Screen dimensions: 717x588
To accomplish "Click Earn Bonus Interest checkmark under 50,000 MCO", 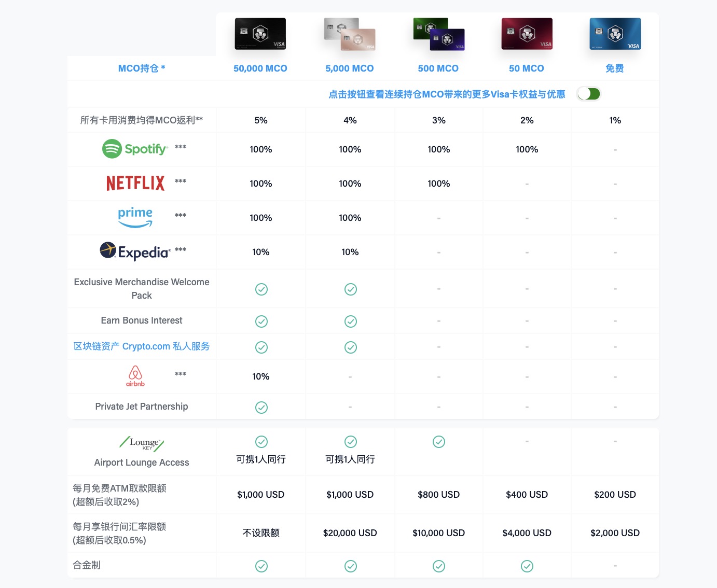I will [x=261, y=321].
